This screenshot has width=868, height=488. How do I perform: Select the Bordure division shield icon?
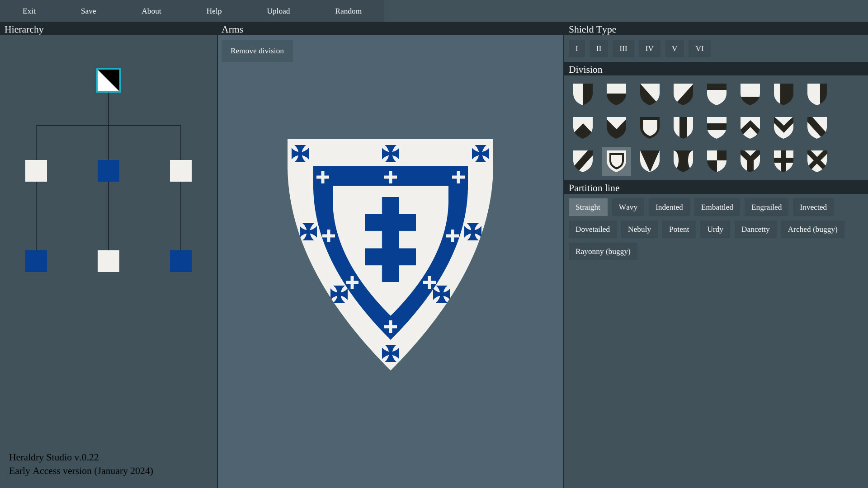click(x=650, y=127)
